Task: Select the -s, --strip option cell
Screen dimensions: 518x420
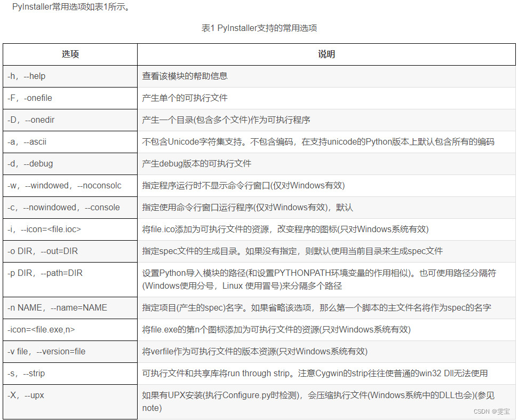Action: tap(70, 374)
